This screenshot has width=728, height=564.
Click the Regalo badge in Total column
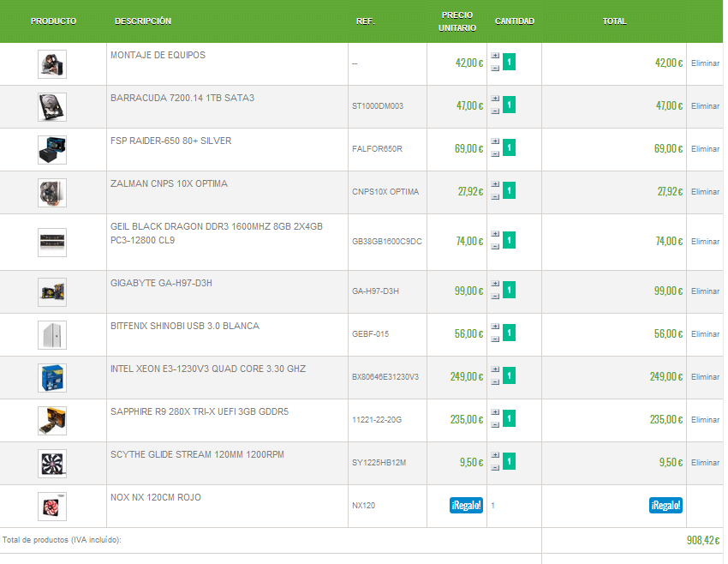[665, 505]
